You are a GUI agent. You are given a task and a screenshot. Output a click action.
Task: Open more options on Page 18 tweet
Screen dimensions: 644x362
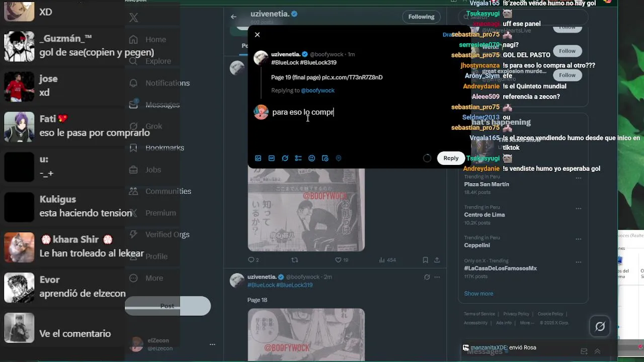[x=437, y=277]
